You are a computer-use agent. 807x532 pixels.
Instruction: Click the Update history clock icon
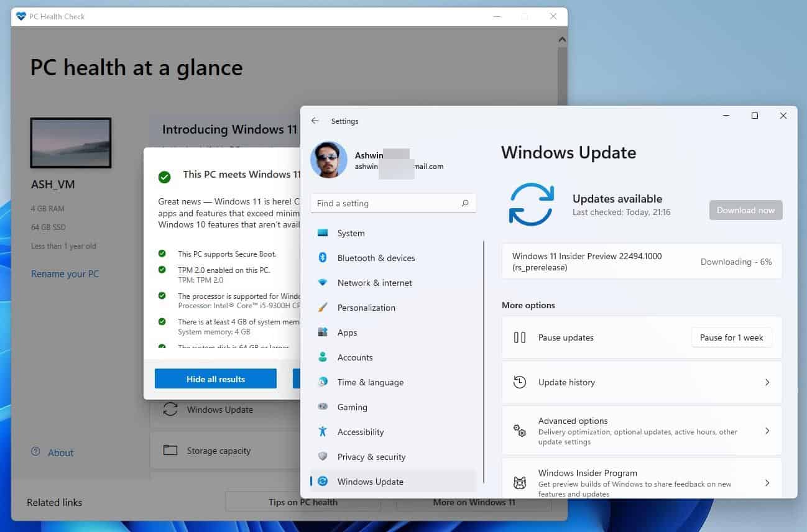tap(520, 382)
